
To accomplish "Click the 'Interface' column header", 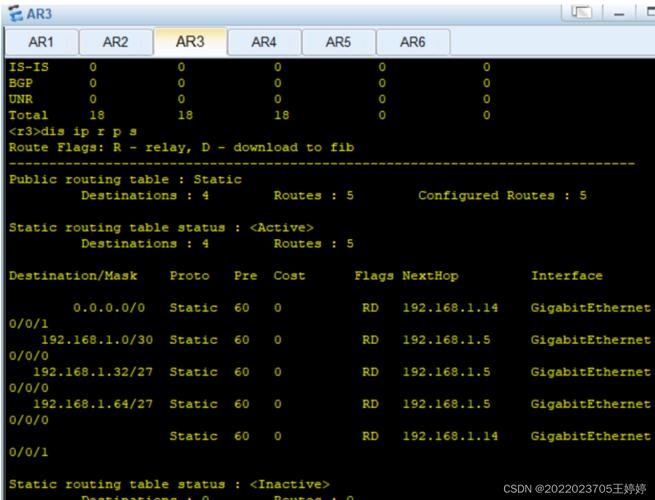I will pos(566,276).
